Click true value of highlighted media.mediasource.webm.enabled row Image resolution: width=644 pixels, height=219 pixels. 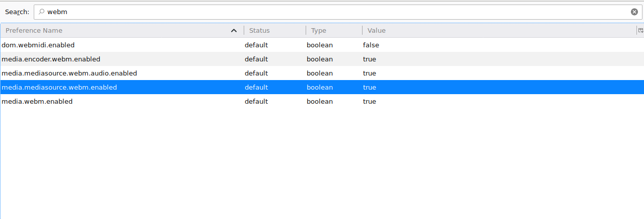point(370,87)
